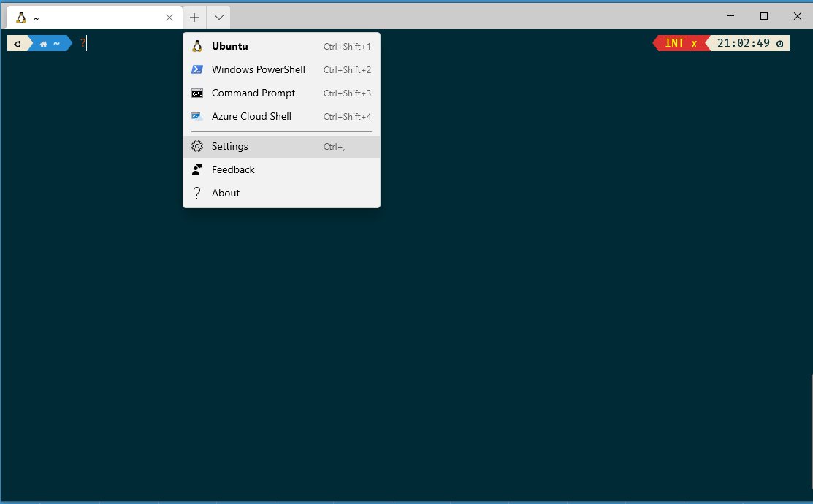Click the 21:02:49 time display

(x=744, y=44)
